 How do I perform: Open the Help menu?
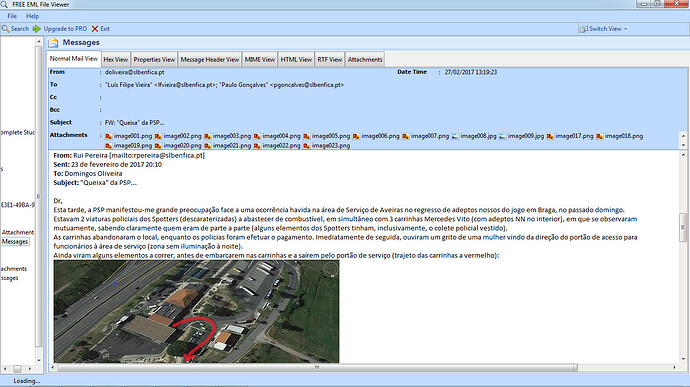pyautogui.click(x=32, y=16)
